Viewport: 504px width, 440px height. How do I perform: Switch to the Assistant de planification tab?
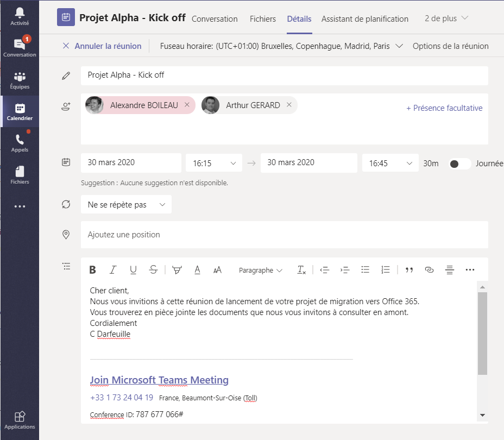[364, 19]
